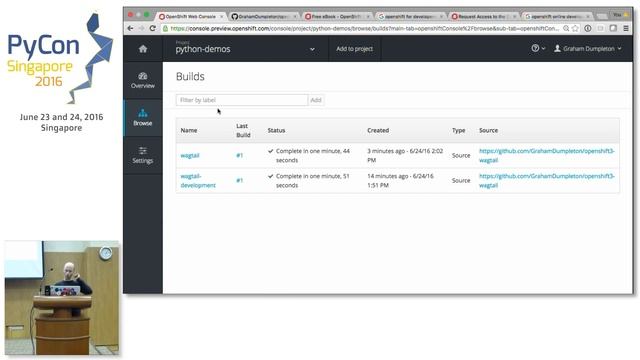Click the Created column header

pyautogui.click(x=378, y=130)
